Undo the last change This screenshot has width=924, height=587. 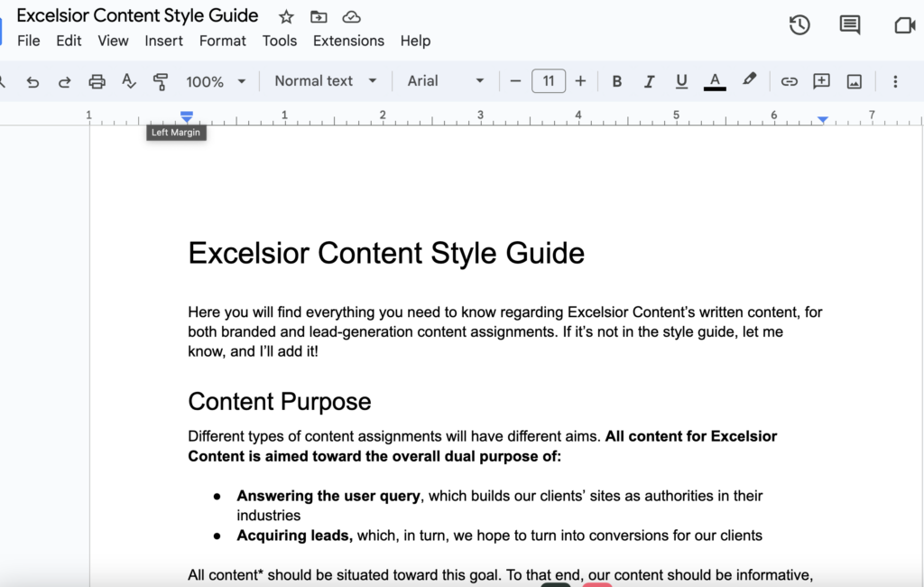click(32, 80)
